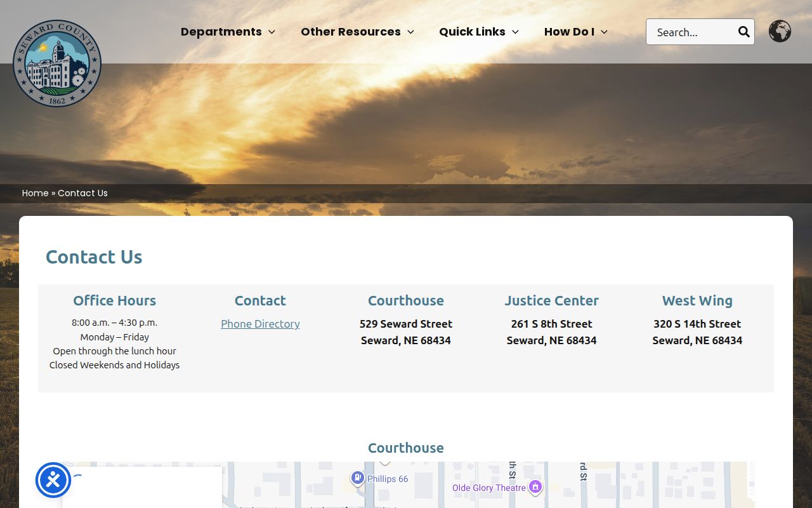Click Open through the lunch hour text
812x508 pixels.
pyautogui.click(x=114, y=351)
